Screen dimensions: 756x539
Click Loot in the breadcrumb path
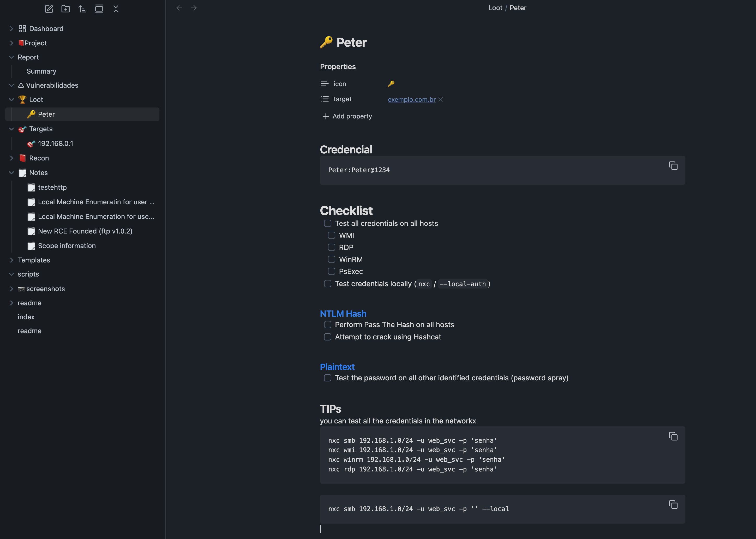495,8
